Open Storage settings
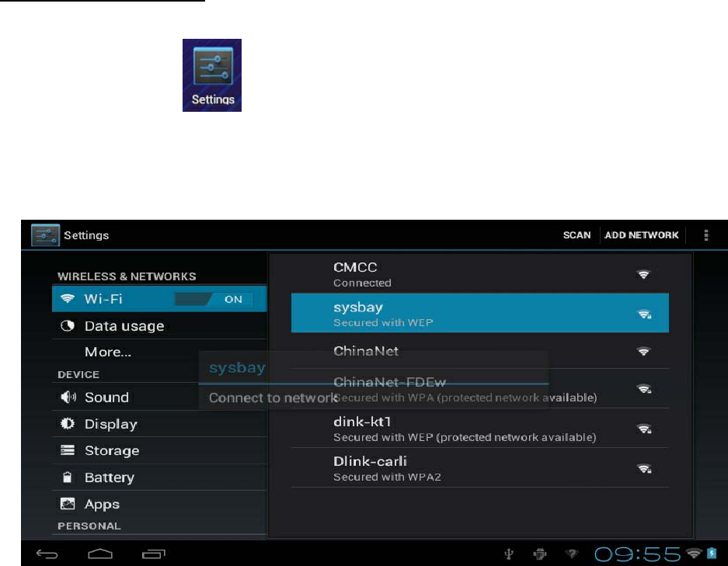728x566 pixels. [159, 450]
